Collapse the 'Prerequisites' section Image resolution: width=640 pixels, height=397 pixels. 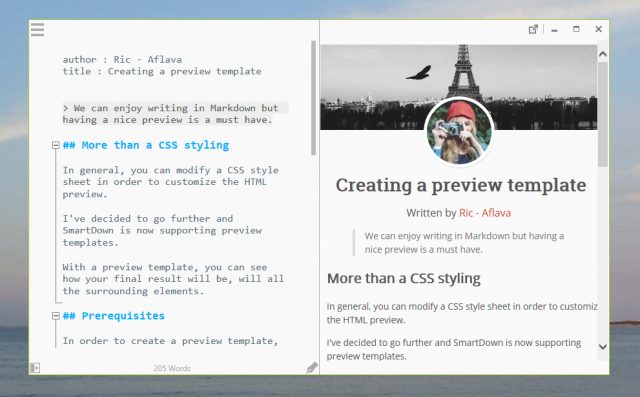tap(56, 316)
